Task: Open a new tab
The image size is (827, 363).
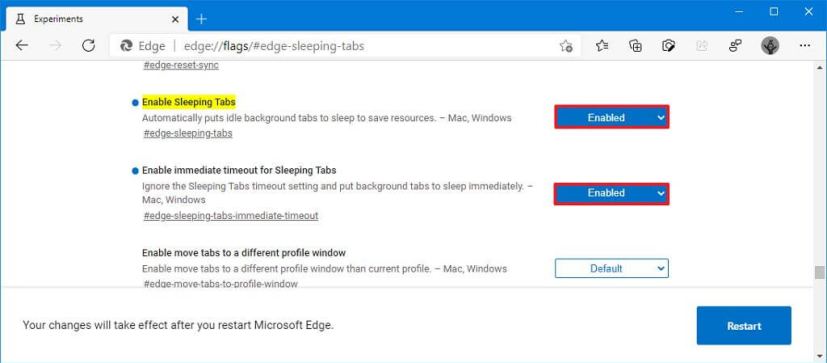Action: click(x=201, y=20)
